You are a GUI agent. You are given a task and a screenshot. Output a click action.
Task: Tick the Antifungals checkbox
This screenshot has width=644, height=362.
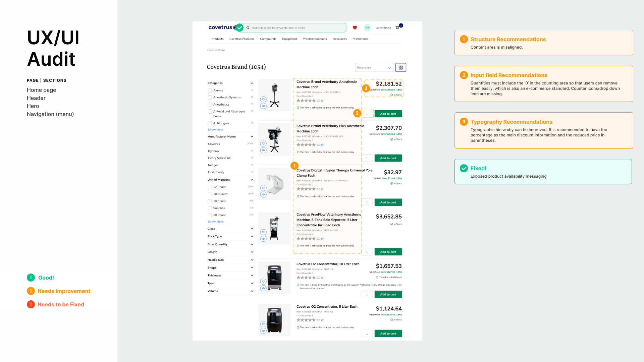[x=210, y=123]
